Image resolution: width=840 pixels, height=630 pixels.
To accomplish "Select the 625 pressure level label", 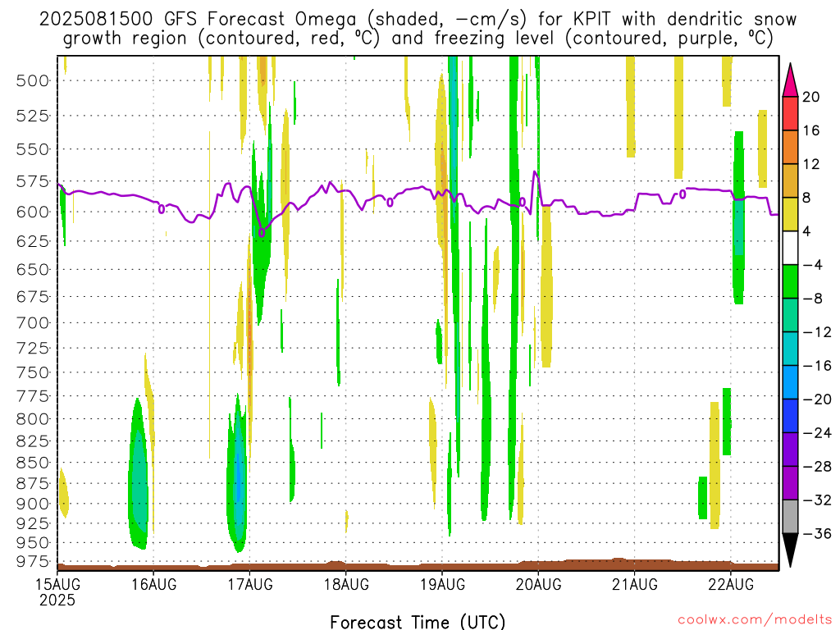I will tap(32, 242).
